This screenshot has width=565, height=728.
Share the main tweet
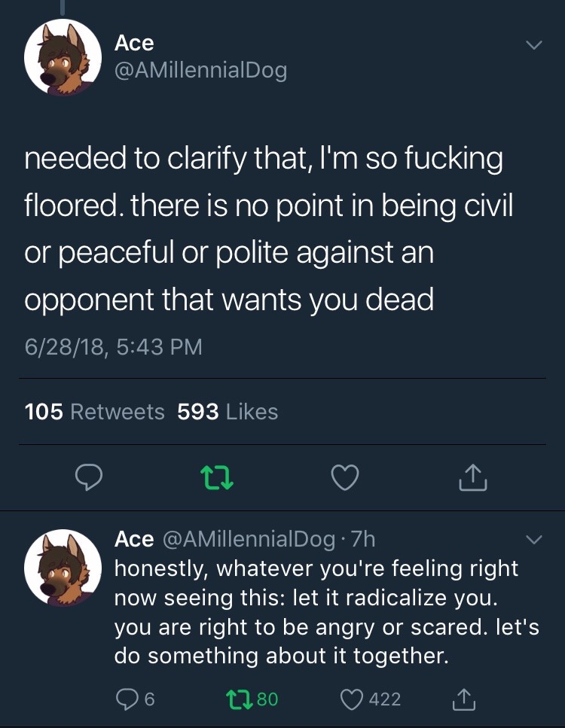click(473, 477)
